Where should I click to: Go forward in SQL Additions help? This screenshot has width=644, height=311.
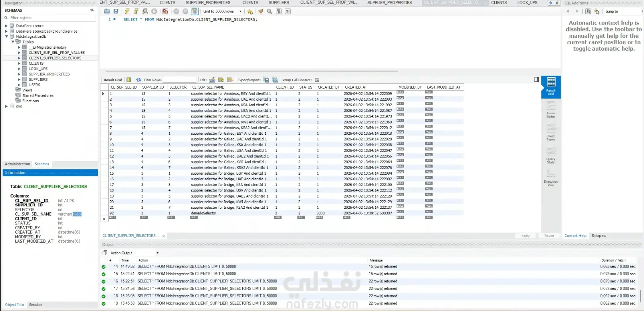click(x=577, y=11)
